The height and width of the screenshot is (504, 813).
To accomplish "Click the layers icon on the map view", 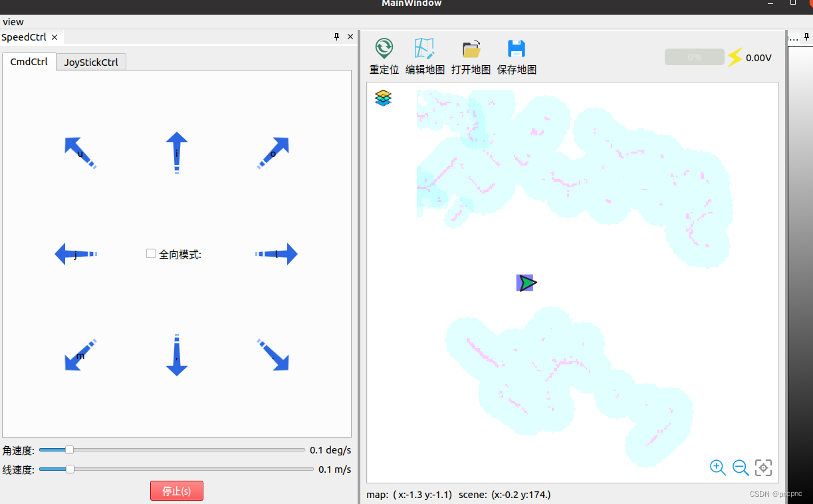I will click(x=383, y=98).
